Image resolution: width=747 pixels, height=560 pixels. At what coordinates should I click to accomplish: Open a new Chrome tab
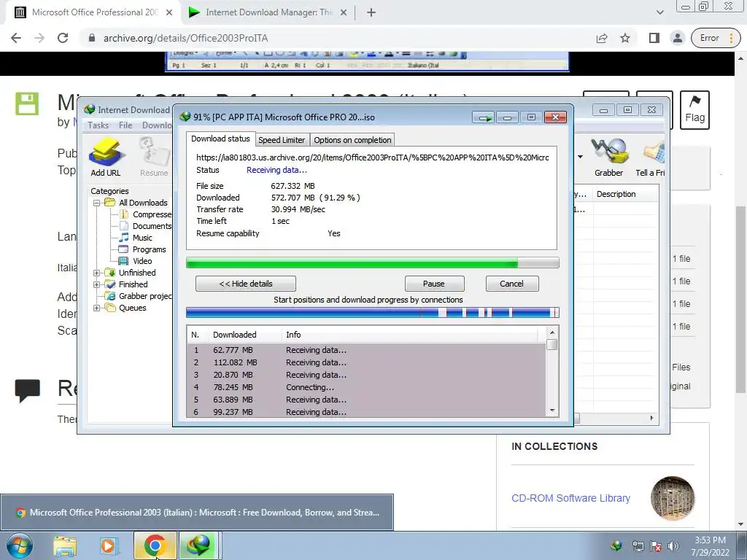[x=371, y=12]
